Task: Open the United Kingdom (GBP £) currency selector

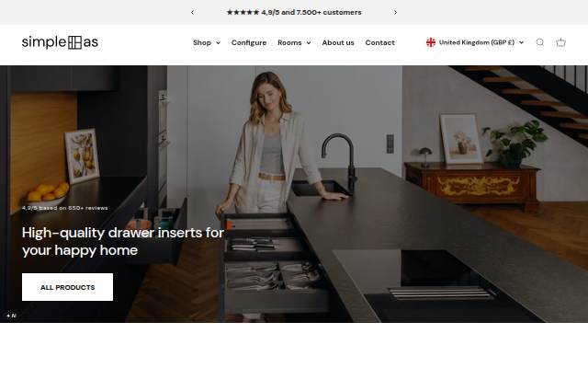Action: click(x=475, y=42)
